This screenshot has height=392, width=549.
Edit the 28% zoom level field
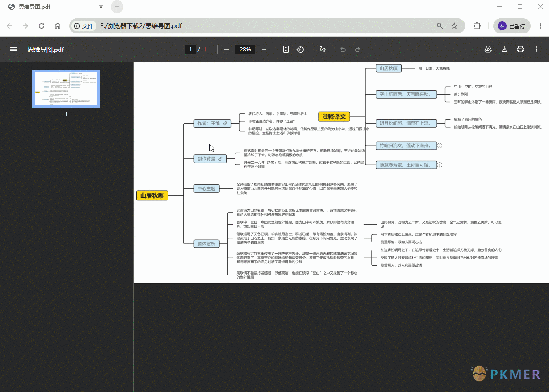pos(245,49)
